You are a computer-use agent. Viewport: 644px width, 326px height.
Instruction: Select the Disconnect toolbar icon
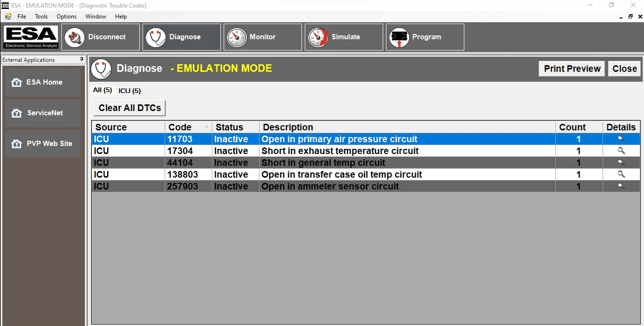(x=75, y=37)
